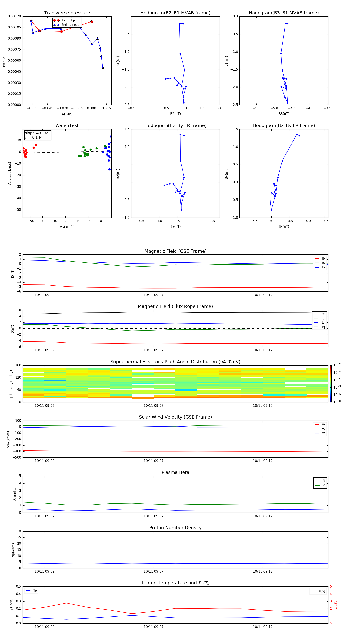Screen dimensions: 351x644
Task: Select the 'B2(nT)' x-axis label
Action: tap(175, 114)
